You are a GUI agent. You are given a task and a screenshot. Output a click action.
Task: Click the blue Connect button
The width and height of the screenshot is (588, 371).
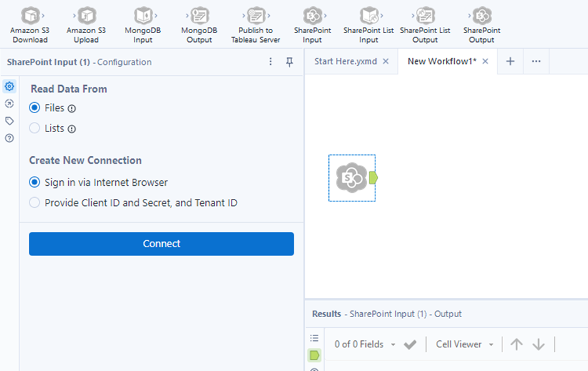[x=161, y=244]
